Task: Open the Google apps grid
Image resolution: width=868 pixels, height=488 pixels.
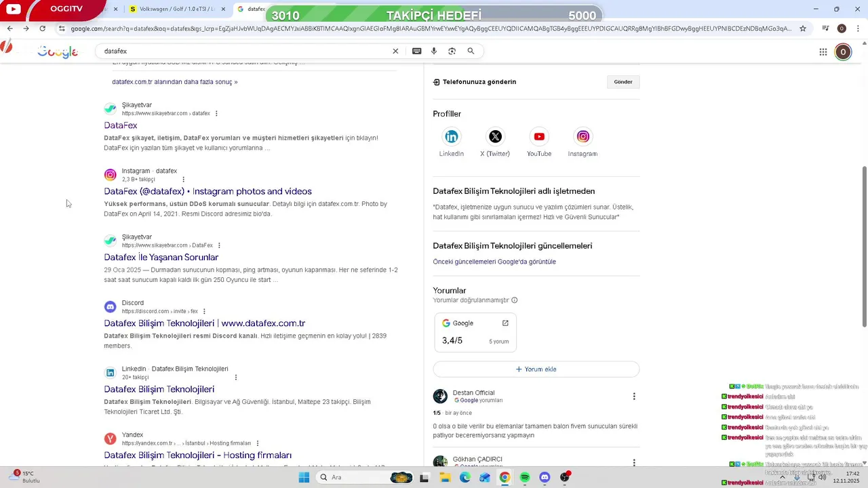Action: [x=823, y=52]
